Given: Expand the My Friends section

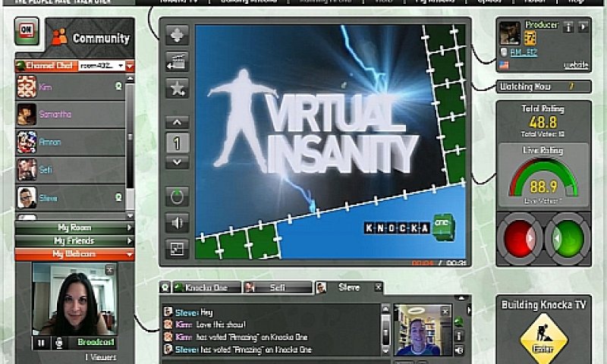Looking at the screenshot, I should coord(74,240).
